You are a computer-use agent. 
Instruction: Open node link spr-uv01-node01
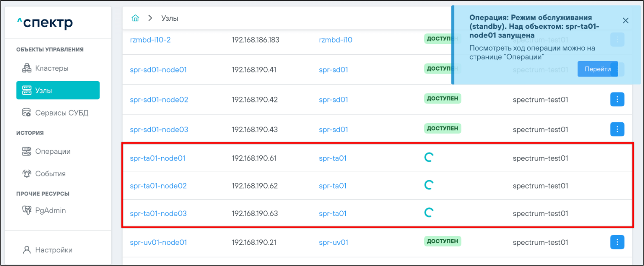tap(158, 242)
